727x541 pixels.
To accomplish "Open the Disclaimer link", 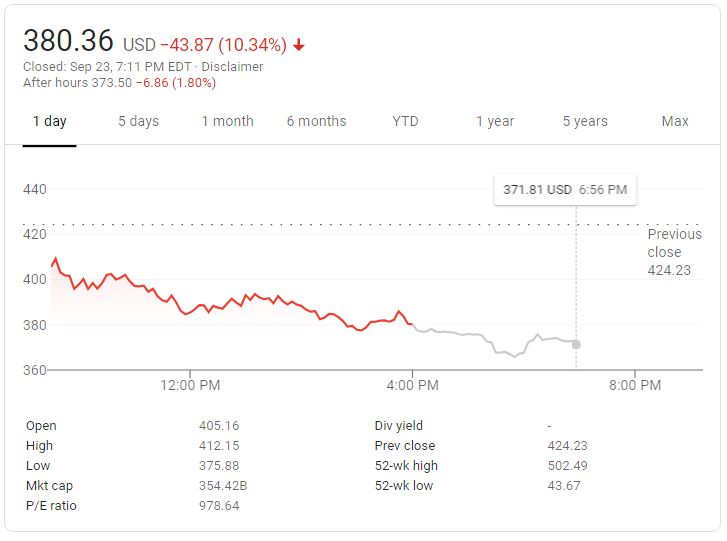I will click(234, 67).
